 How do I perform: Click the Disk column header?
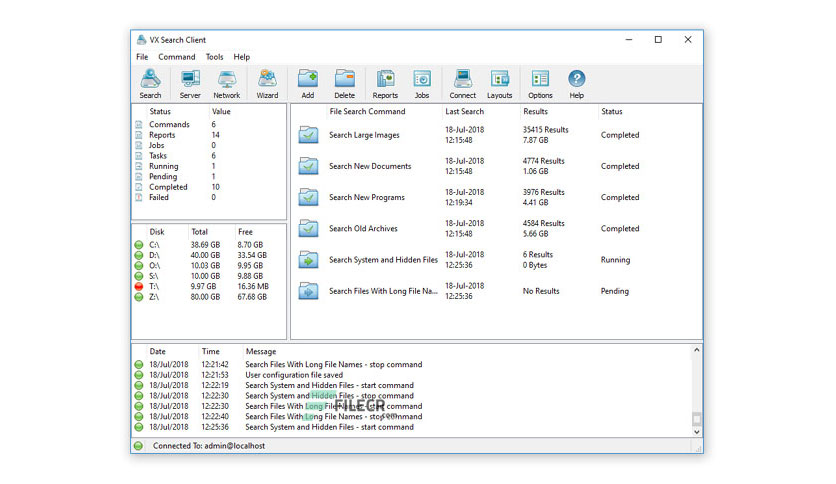coord(157,232)
